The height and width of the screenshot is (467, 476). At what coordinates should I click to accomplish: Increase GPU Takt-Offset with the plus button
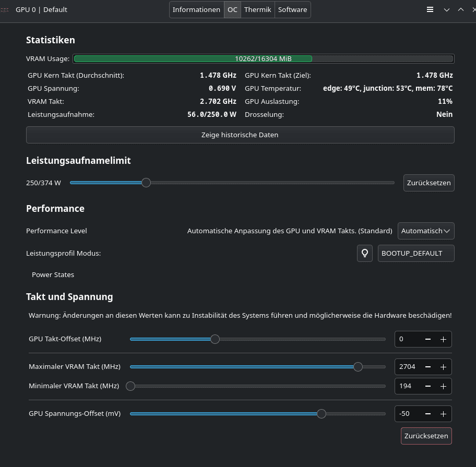click(x=443, y=339)
